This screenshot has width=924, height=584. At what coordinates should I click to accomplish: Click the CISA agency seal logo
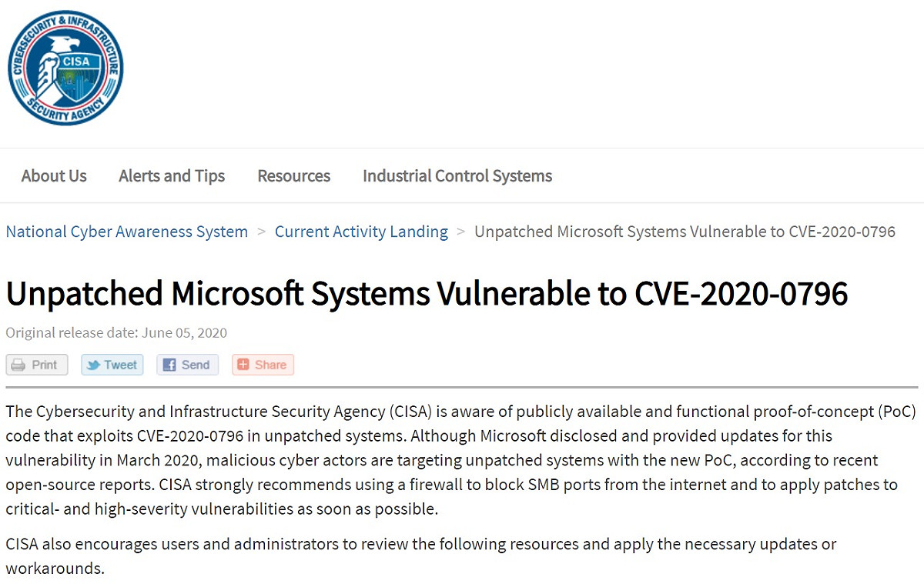click(65, 68)
